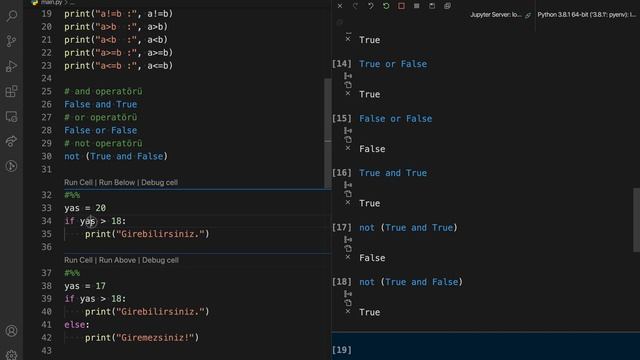
Task: Click the Undo icon in interactive toolbar
Action: (x=371, y=6)
